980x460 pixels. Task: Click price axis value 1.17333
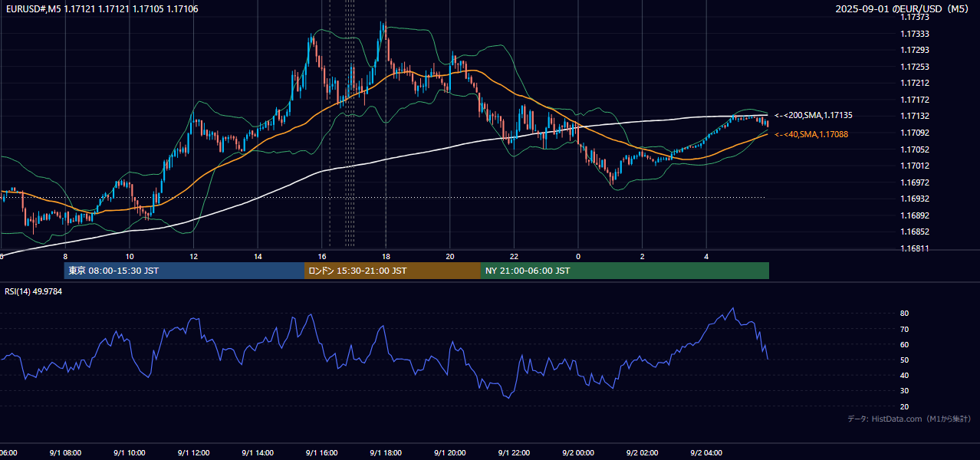915,34
